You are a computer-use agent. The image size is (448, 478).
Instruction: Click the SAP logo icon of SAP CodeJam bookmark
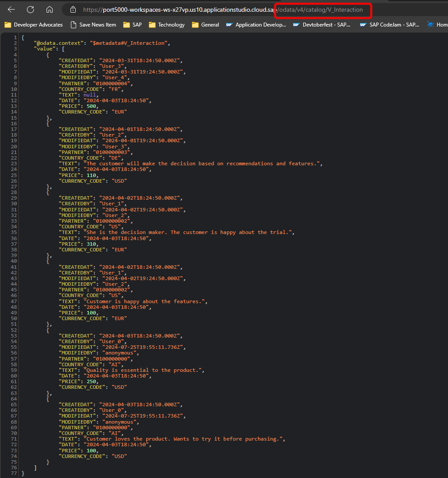(x=363, y=25)
